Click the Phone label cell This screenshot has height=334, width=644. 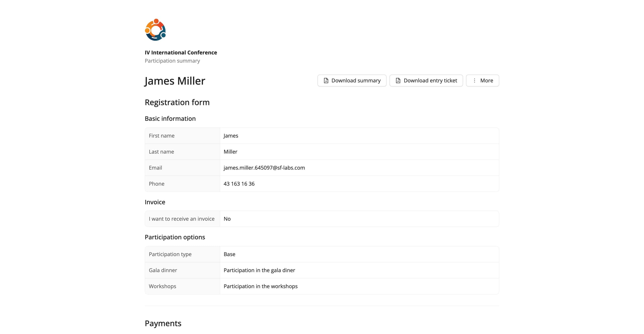click(x=182, y=184)
